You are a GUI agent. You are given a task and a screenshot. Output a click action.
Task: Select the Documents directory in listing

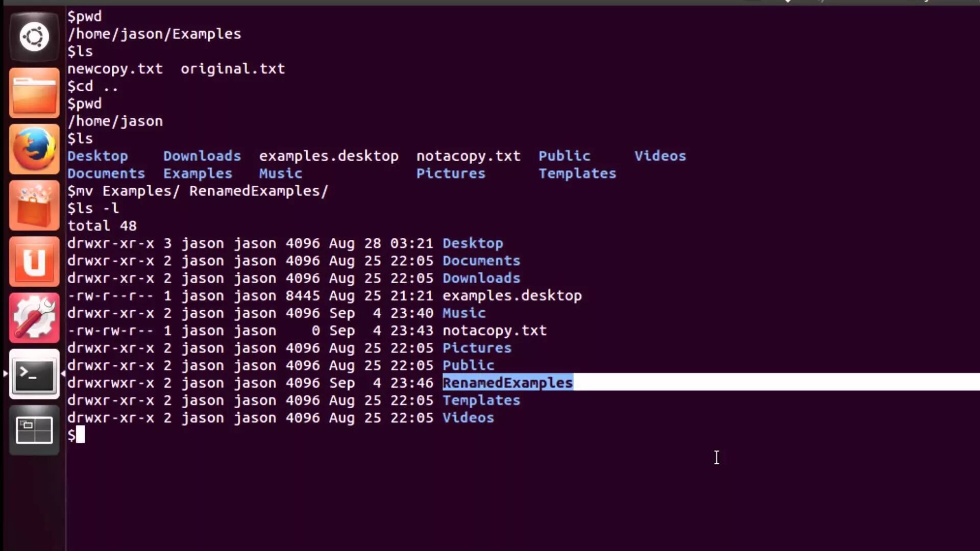(x=481, y=260)
